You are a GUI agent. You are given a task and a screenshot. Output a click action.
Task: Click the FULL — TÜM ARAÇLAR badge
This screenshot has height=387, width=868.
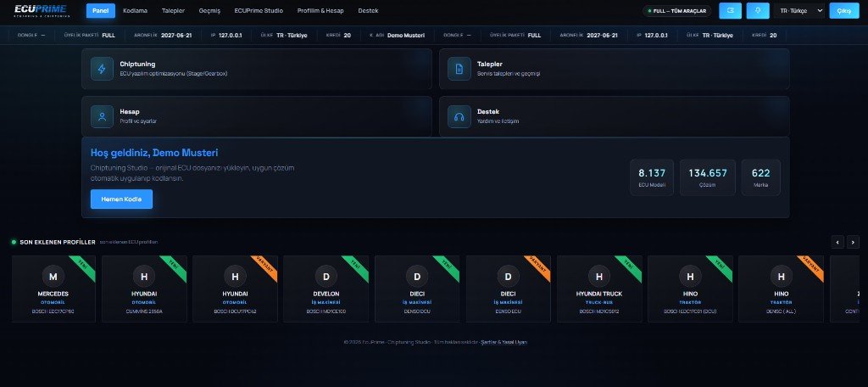[x=677, y=11]
